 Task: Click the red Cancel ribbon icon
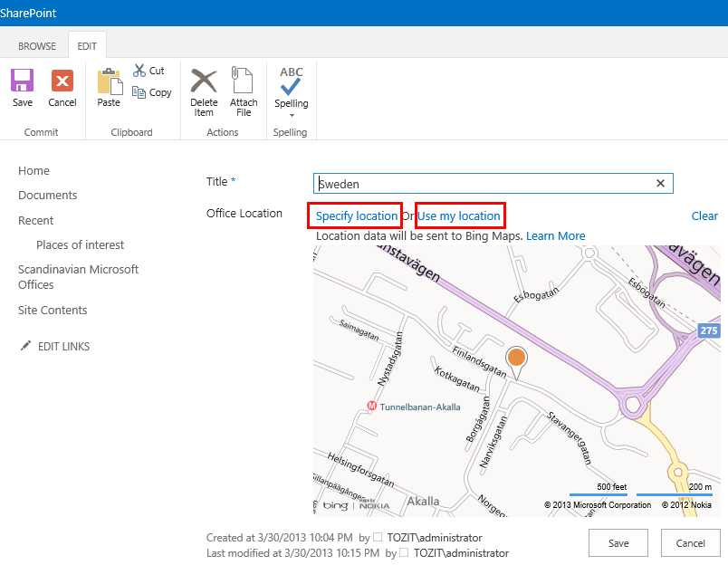coord(62,81)
